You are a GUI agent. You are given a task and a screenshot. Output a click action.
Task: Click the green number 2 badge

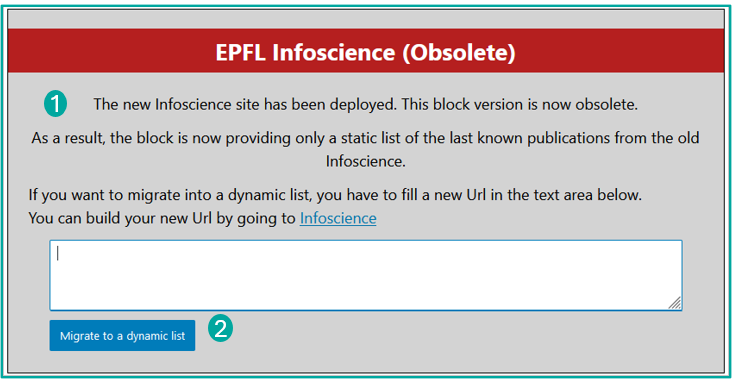click(220, 328)
